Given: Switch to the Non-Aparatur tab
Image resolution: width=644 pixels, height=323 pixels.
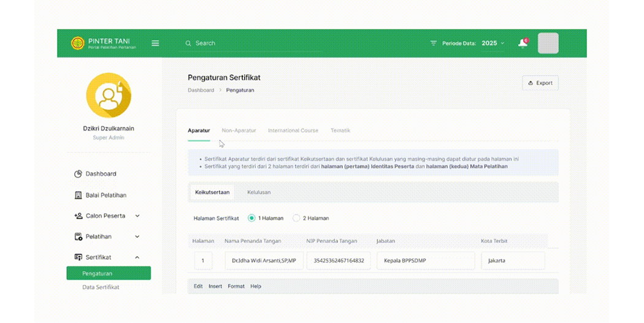Looking at the screenshot, I should click(x=239, y=131).
